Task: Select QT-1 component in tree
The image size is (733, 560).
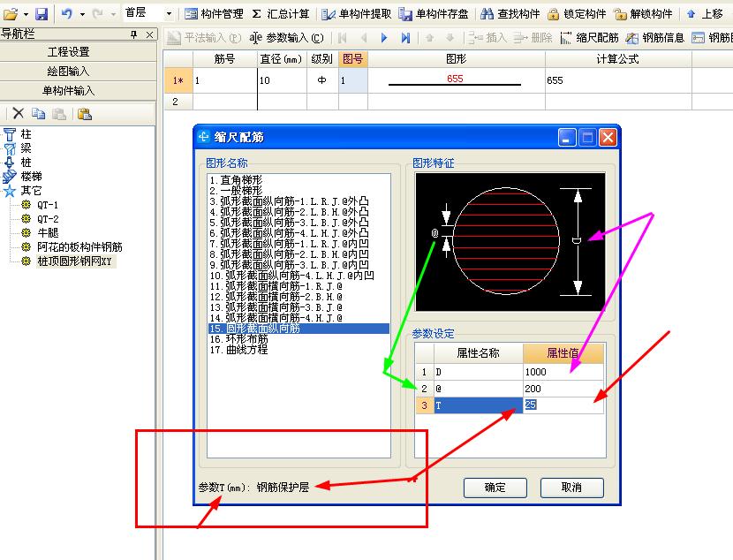Action: 48,205
